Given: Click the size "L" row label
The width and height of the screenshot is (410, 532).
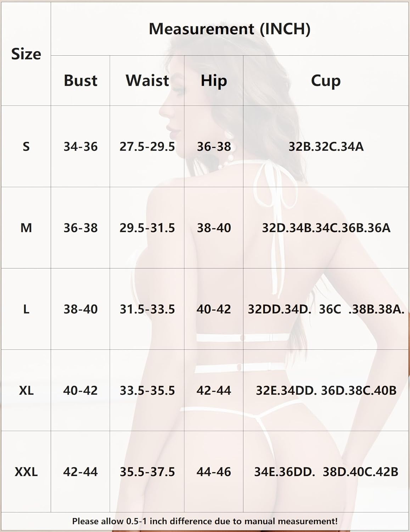Looking at the screenshot, I should click(26, 309).
